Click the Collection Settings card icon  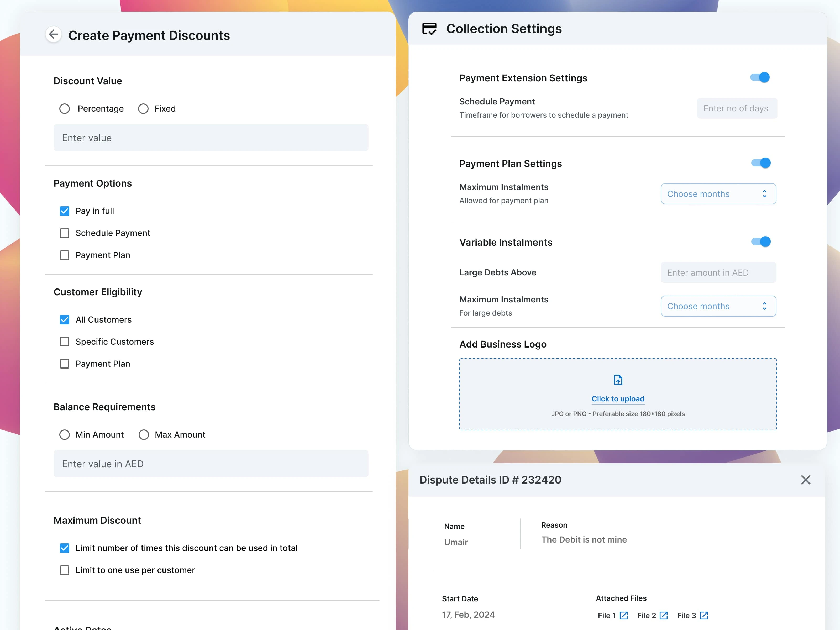click(429, 29)
